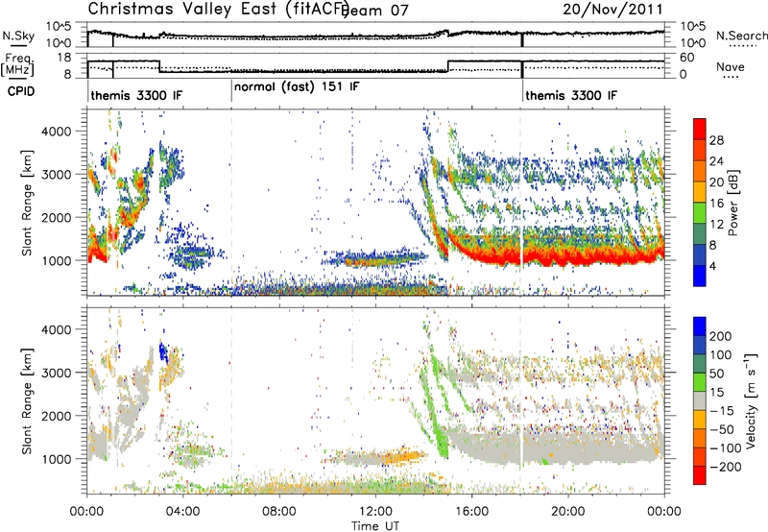Click the gray segment of Velocity color bar
The height and width of the screenshot is (532, 768).
click(x=700, y=401)
